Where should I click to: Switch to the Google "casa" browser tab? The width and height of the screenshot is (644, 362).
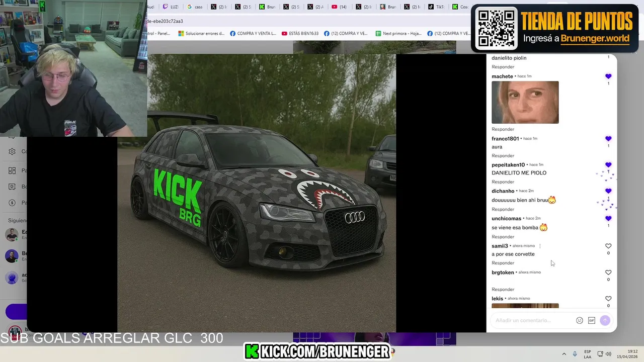tap(195, 7)
